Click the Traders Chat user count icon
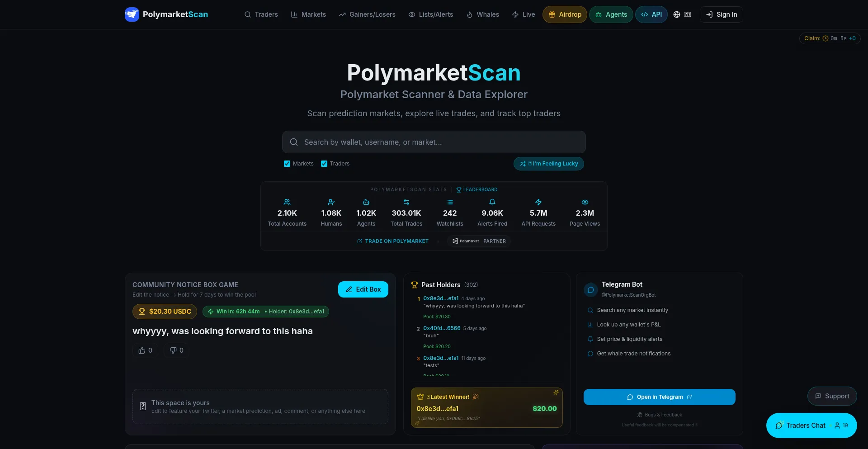The height and width of the screenshot is (449, 868). [837, 425]
